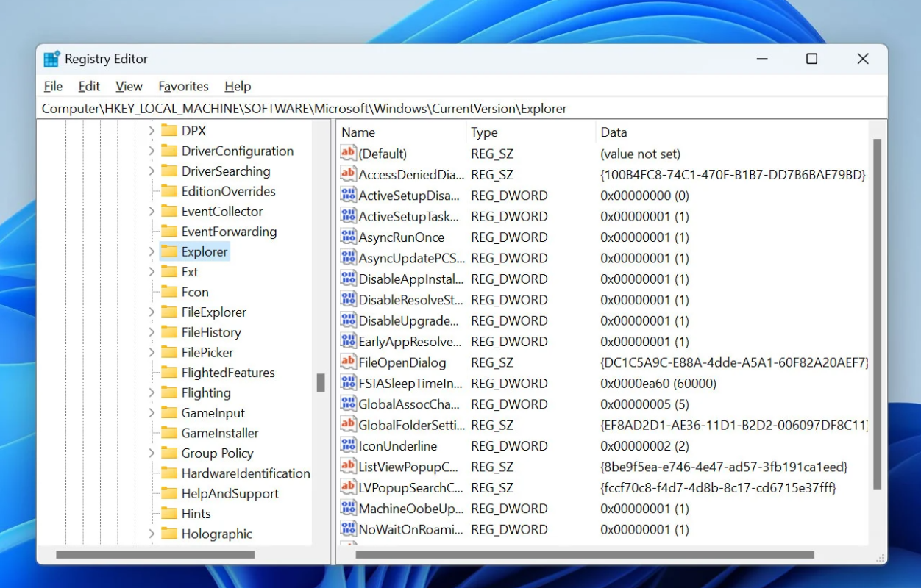The width and height of the screenshot is (921, 588).
Task: Expand the Holographic key
Action: tap(152, 534)
